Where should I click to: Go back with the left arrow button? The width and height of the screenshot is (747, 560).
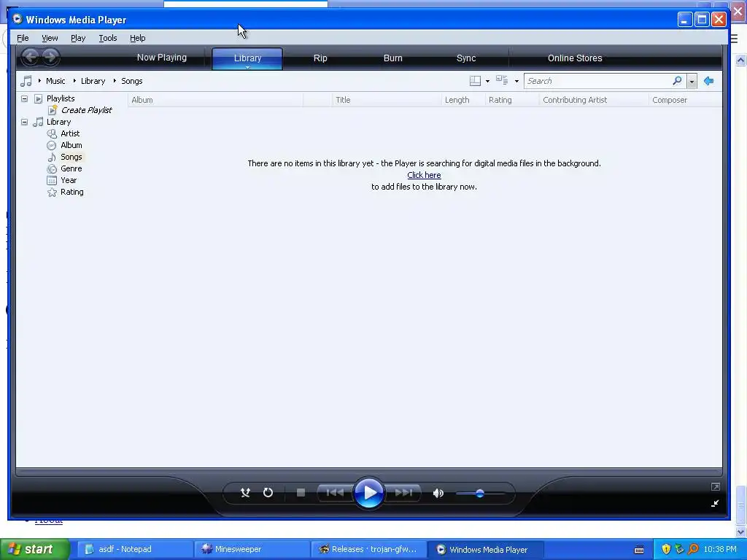click(31, 58)
